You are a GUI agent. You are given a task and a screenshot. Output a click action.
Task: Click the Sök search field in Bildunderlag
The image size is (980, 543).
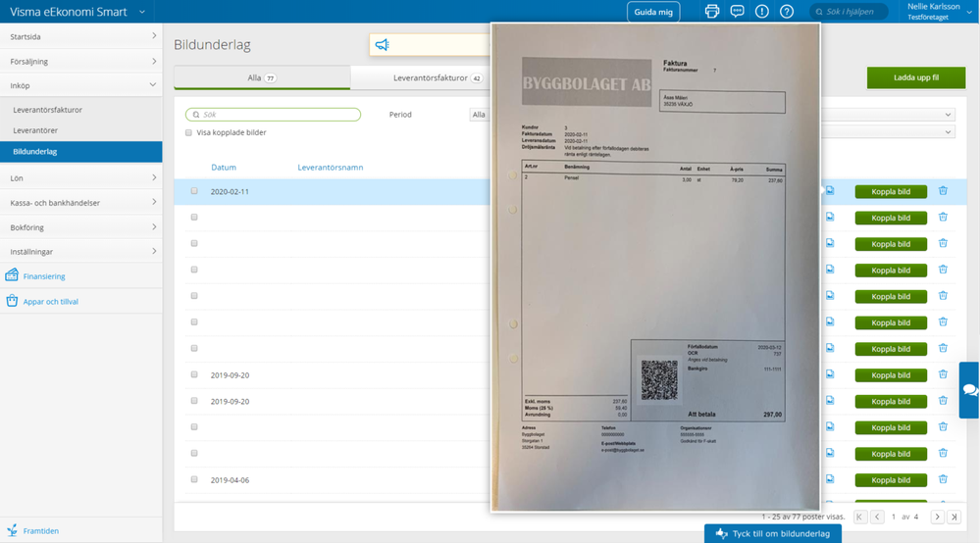(x=274, y=115)
